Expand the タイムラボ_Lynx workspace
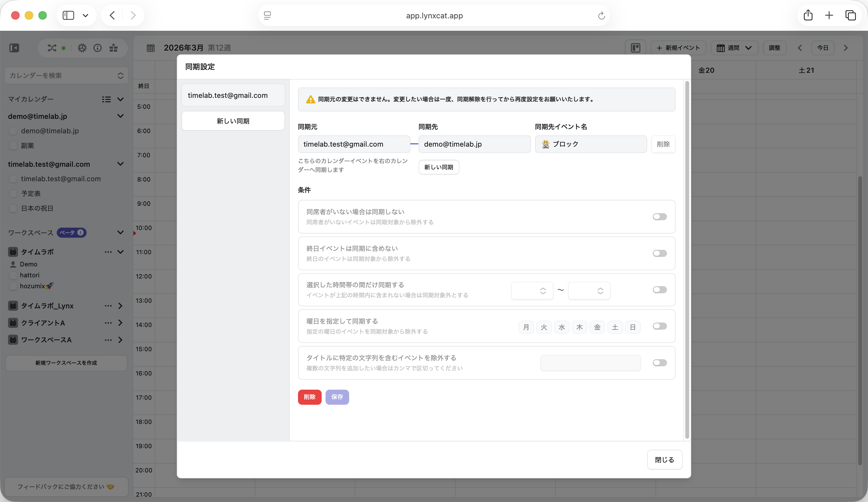Image resolution: width=868 pixels, height=502 pixels. click(120, 306)
